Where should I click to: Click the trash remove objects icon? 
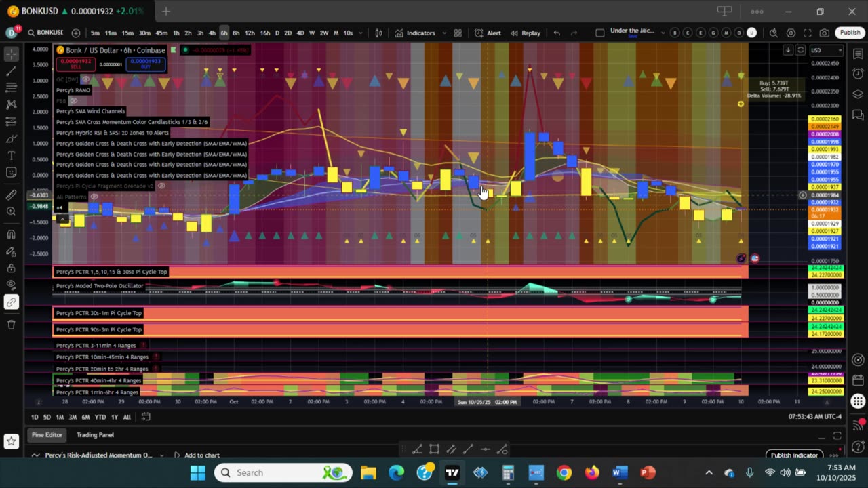(x=11, y=324)
